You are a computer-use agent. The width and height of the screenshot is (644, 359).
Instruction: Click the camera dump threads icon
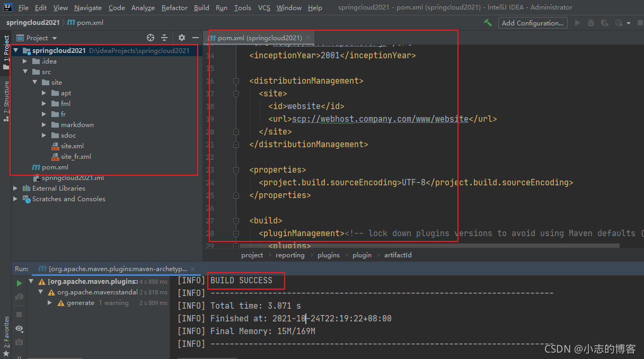pyautogui.click(x=19, y=343)
